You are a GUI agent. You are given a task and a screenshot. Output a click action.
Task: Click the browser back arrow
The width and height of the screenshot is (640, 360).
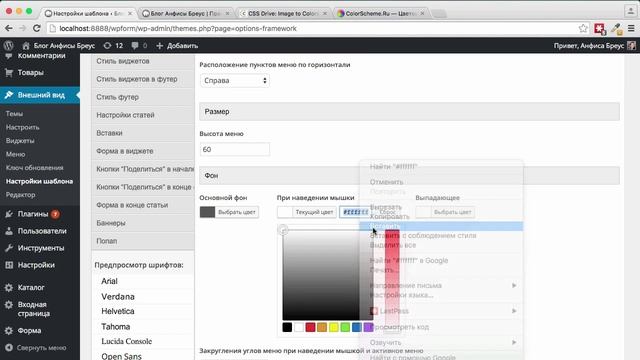tap(9, 28)
